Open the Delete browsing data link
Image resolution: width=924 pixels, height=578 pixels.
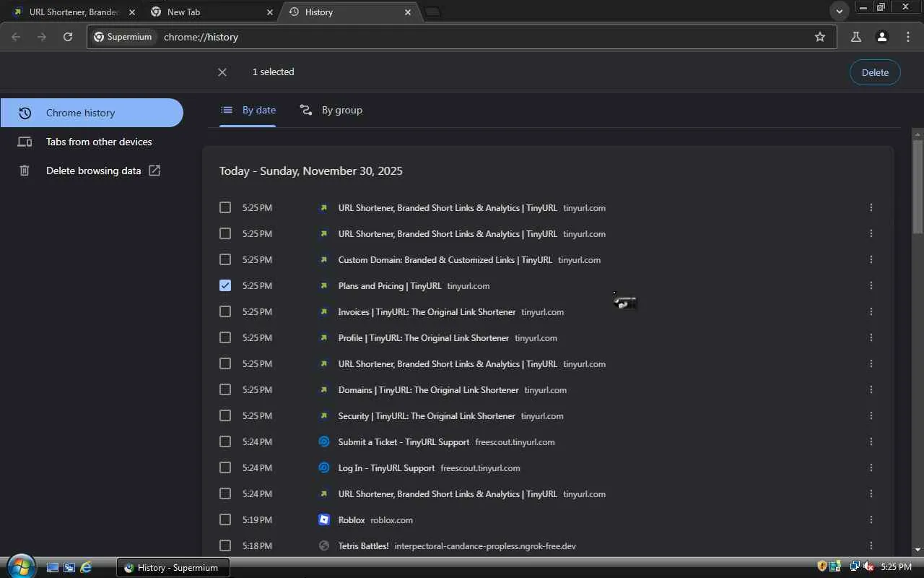tap(93, 171)
